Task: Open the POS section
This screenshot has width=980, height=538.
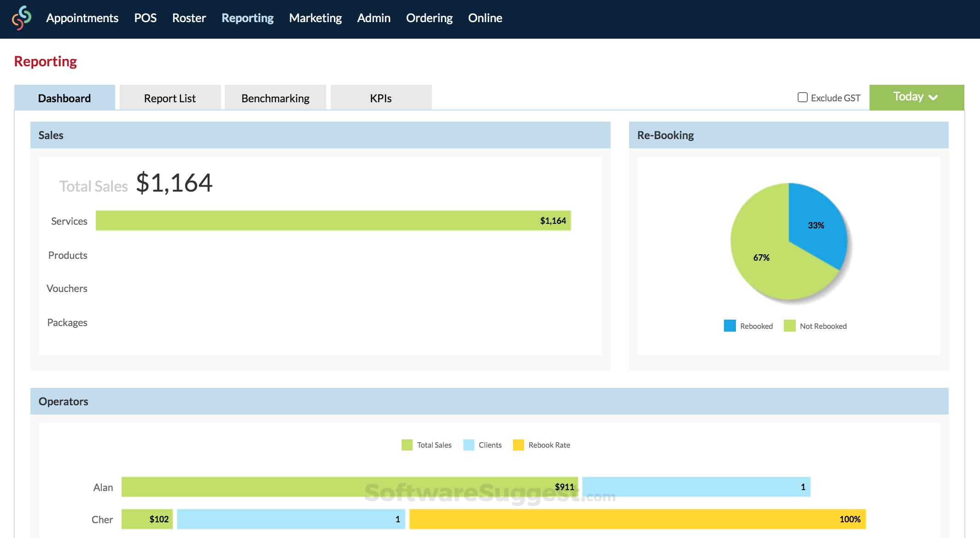Action: pyautogui.click(x=145, y=18)
